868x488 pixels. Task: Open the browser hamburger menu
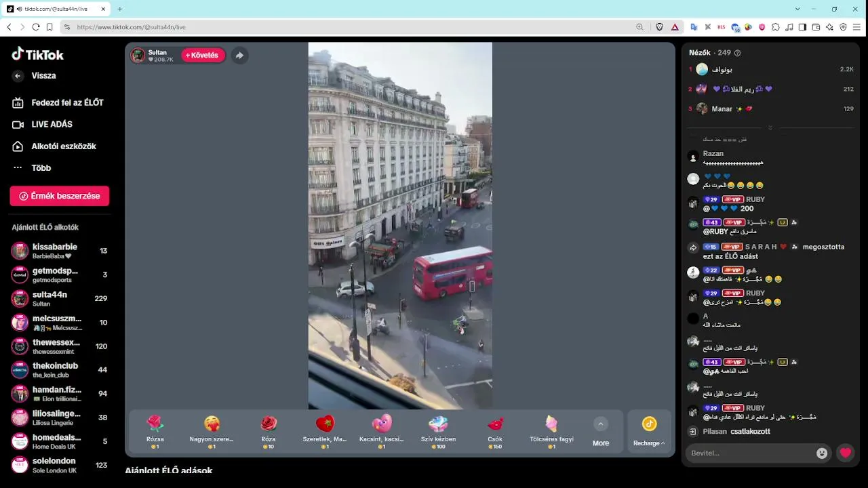tap(856, 27)
